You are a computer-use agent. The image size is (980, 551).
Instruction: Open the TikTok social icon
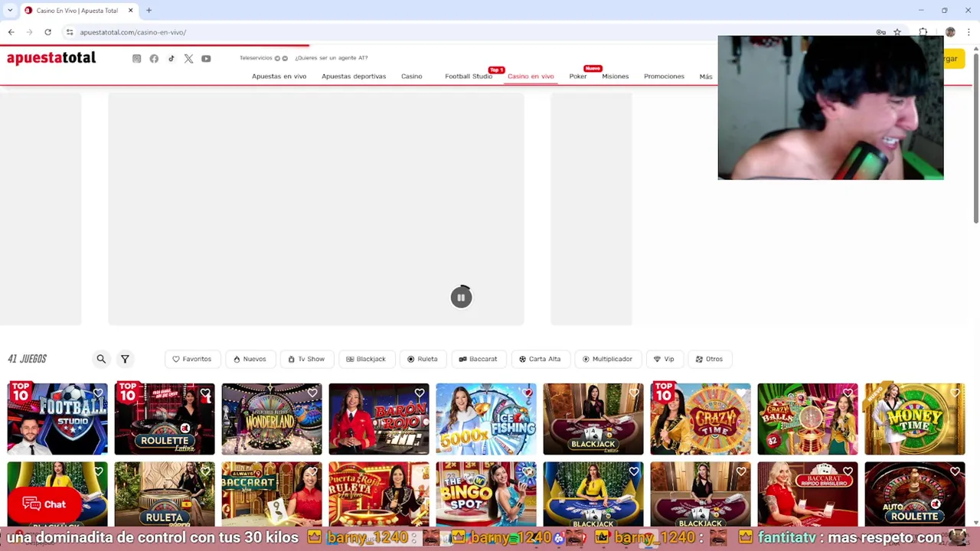pyautogui.click(x=171, y=59)
